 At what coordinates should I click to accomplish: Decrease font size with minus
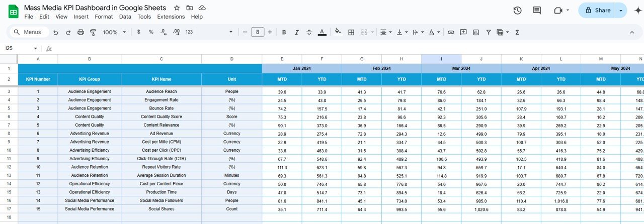[245, 32]
